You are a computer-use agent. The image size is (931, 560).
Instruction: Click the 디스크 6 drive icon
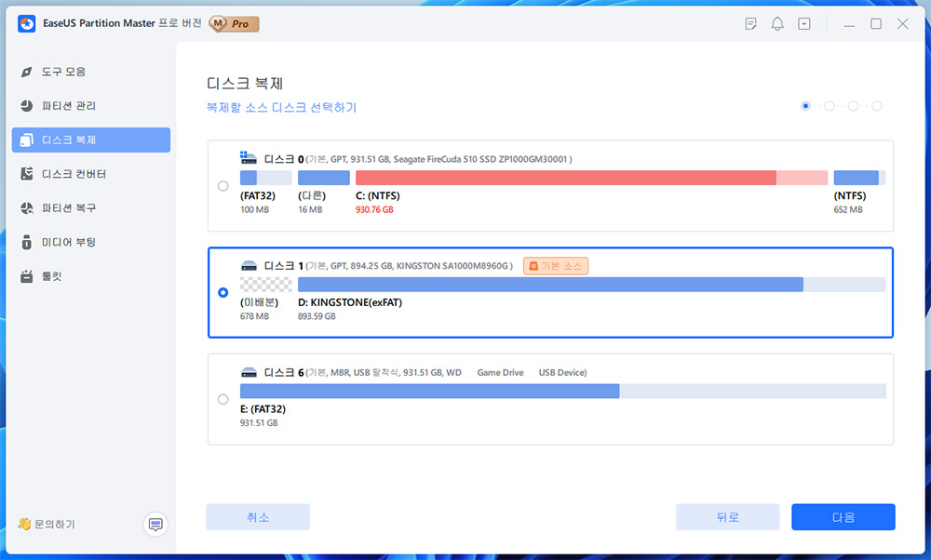pyautogui.click(x=249, y=372)
